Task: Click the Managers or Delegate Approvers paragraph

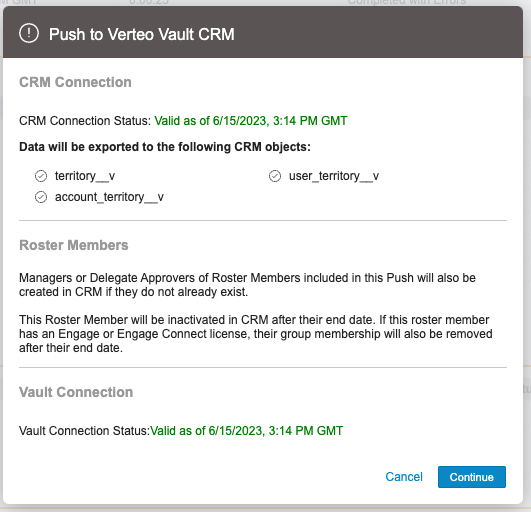Action: click(x=247, y=285)
